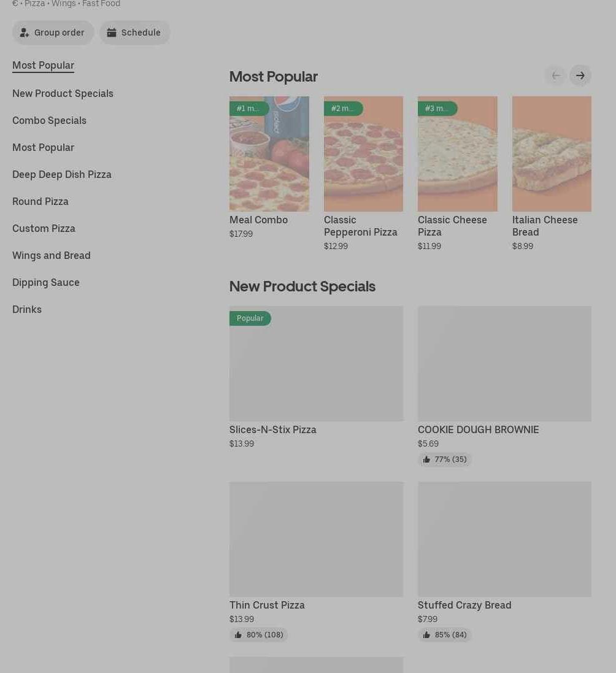Open the Meal Combo item thumbnail
Viewport: 616px width, 673px height.
pyautogui.click(x=269, y=153)
